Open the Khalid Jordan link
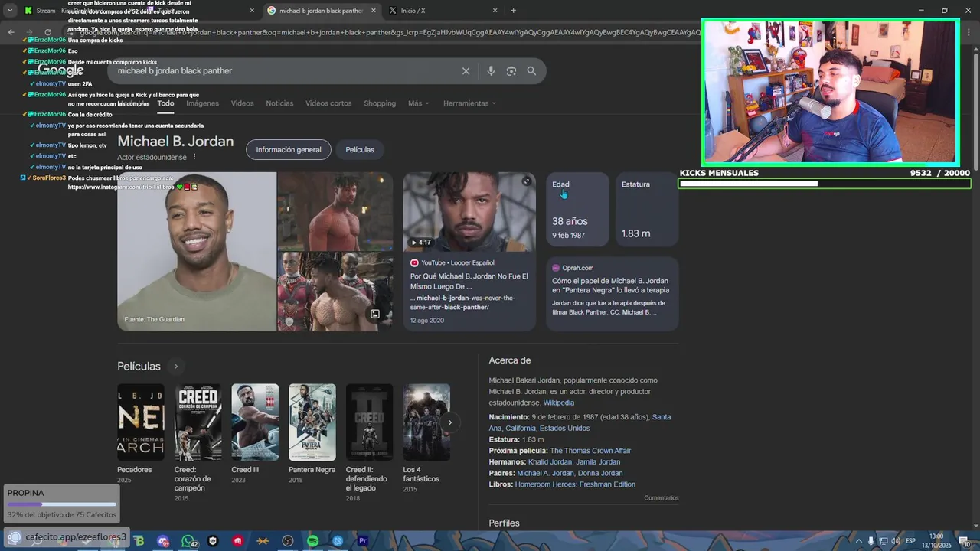 click(x=550, y=462)
